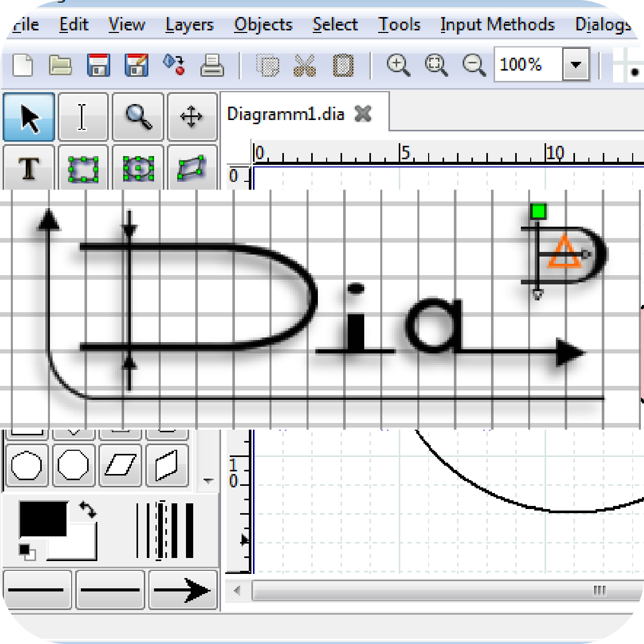Click the Zoom In magnifier icon
The image size is (644, 644).
(x=398, y=65)
